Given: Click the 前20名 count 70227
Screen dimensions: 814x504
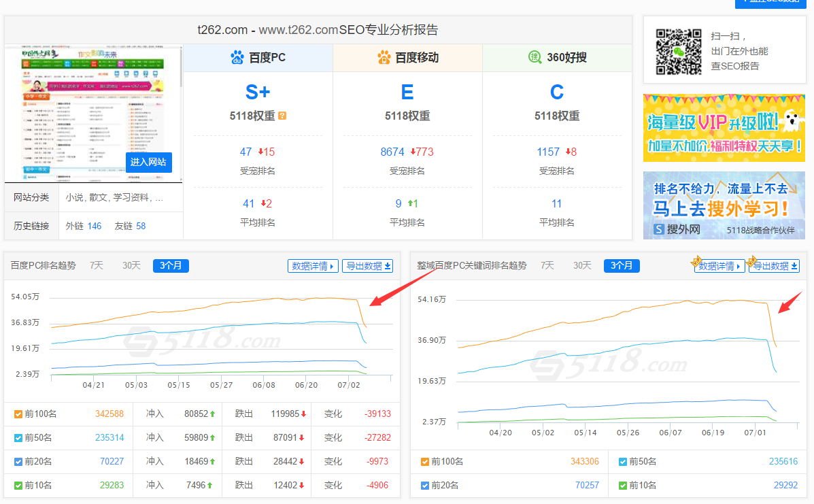Looking at the screenshot, I should coord(112,462).
